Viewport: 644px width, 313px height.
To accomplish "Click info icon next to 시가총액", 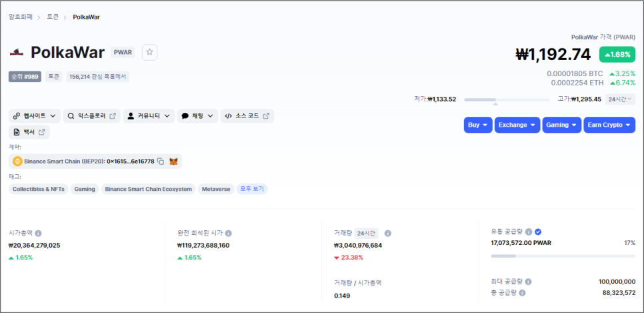I will tap(38, 234).
